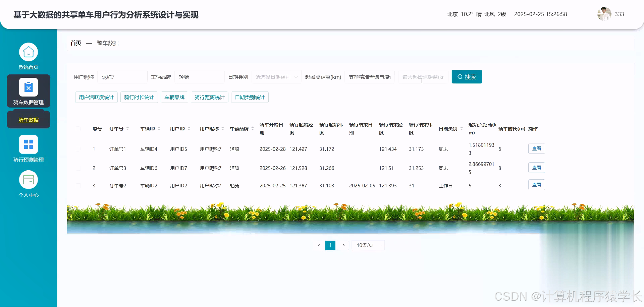Select the checkbox on 订单号2 row
Viewport: 644px width, 307px height.
[78, 185]
